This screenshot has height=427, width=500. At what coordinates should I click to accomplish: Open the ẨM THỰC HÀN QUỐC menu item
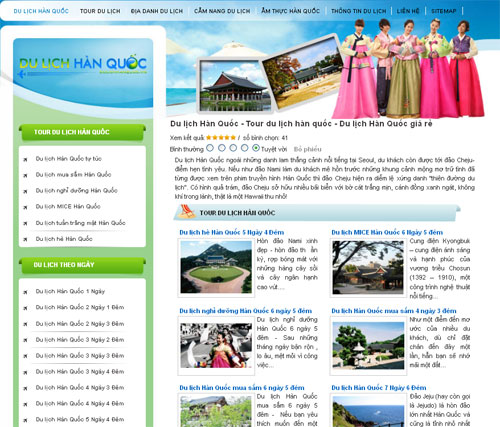290,11
